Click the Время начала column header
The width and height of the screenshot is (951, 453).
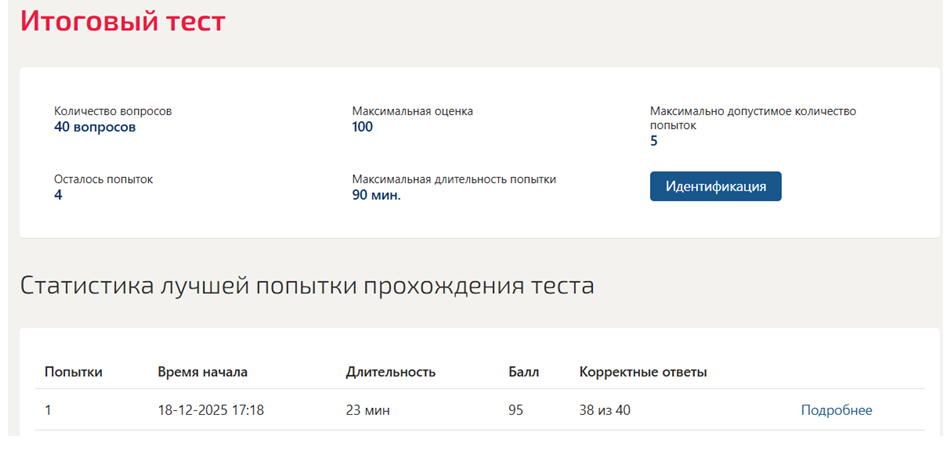pos(203,372)
